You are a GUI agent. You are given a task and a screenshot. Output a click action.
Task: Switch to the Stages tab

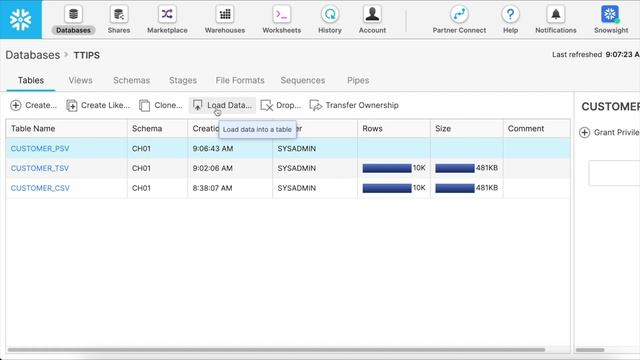(183, 80)
